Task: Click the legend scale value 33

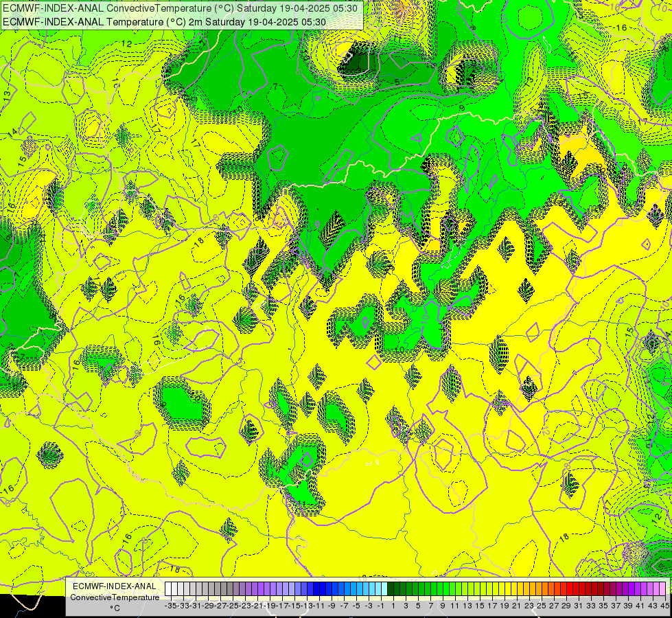Action: (x=591, y=606)
